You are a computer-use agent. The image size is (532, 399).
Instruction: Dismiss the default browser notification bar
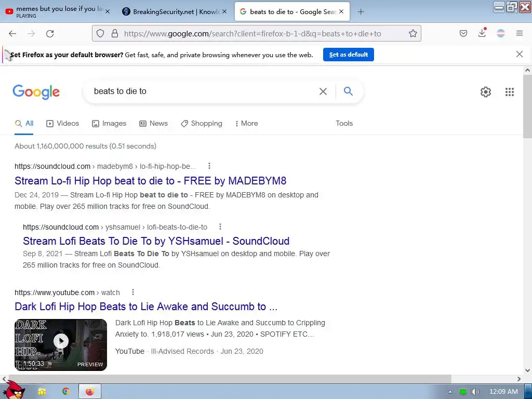coord(520,54)
